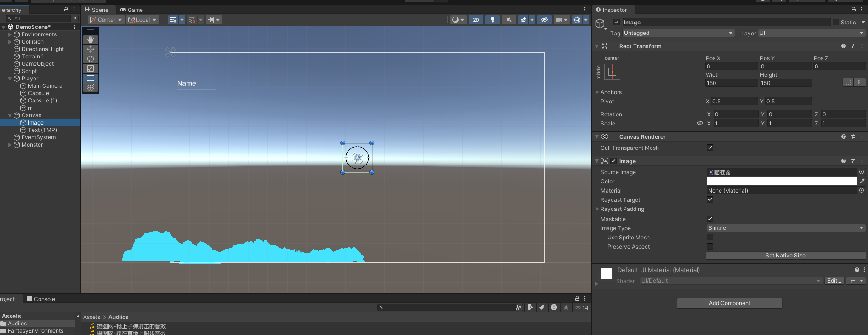Select the Scale tool
The height and width of the screenshot is (335, 868).
(x=91, y=68)
